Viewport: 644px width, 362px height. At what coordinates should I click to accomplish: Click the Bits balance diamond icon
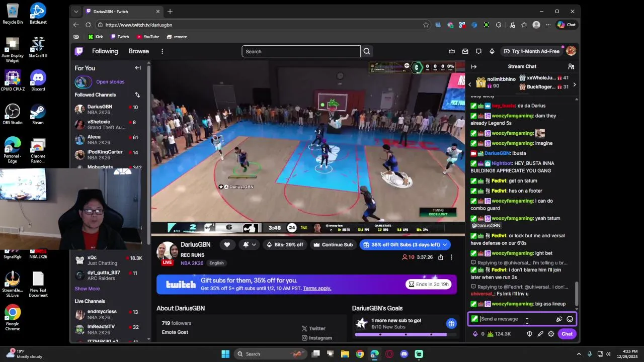click(x=475, y=334)
